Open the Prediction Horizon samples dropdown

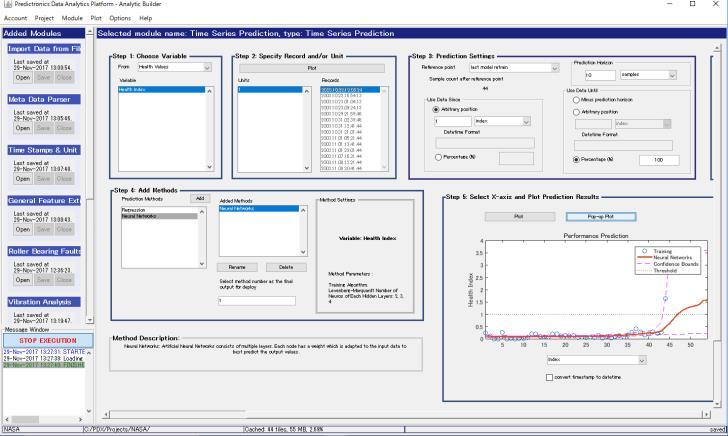(672, 74)
